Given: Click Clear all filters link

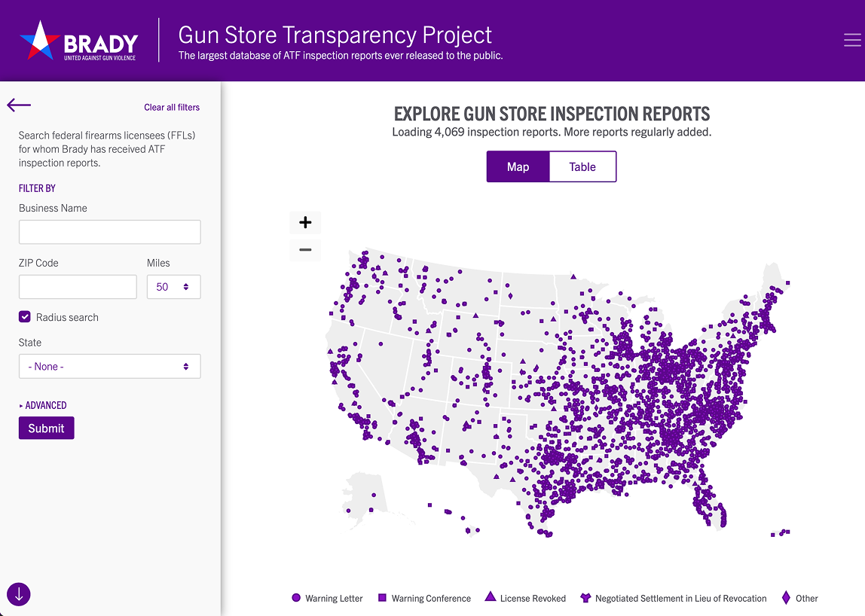Looking at the screenshot, I should tap(172, 107).
